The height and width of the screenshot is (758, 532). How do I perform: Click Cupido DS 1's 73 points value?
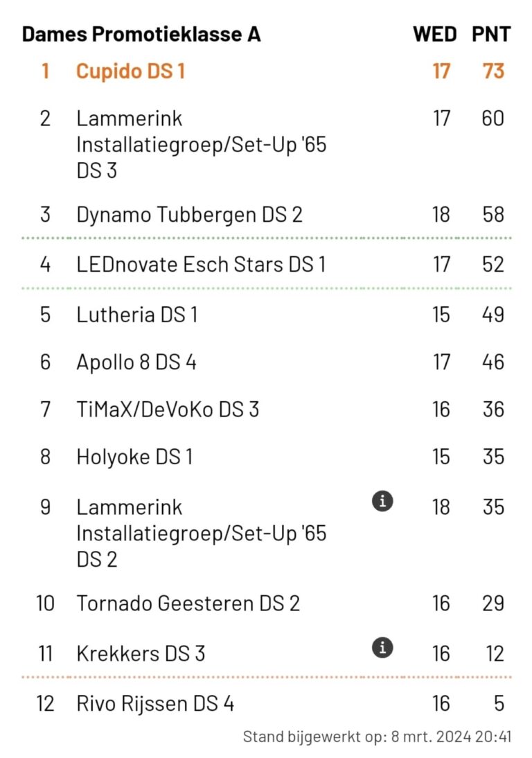coord(493,71)
